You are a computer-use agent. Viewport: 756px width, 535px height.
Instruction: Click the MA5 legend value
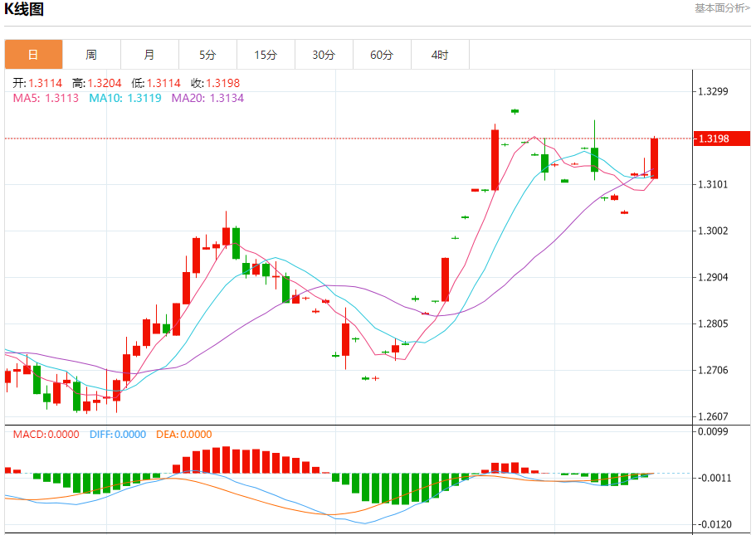(x=46, y=98)
